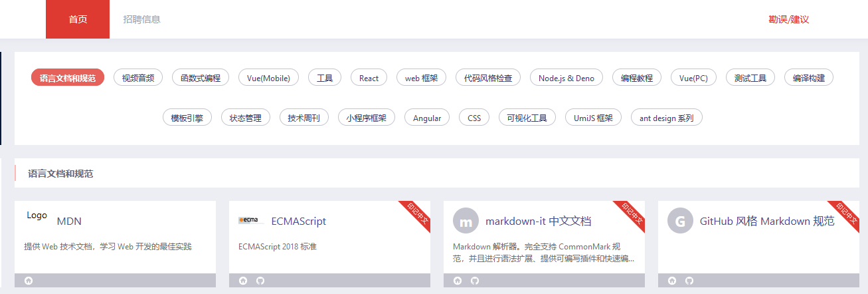
Task: Select the 技术周刊 category tag
Action: click(304, 118)
